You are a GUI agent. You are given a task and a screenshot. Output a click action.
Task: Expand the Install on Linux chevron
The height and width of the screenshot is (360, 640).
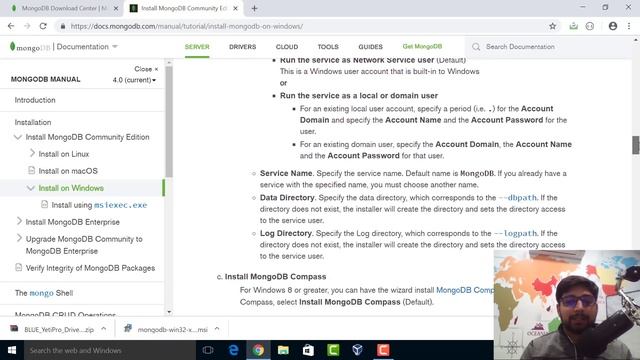pyautogui.click(x=32, y=153)
